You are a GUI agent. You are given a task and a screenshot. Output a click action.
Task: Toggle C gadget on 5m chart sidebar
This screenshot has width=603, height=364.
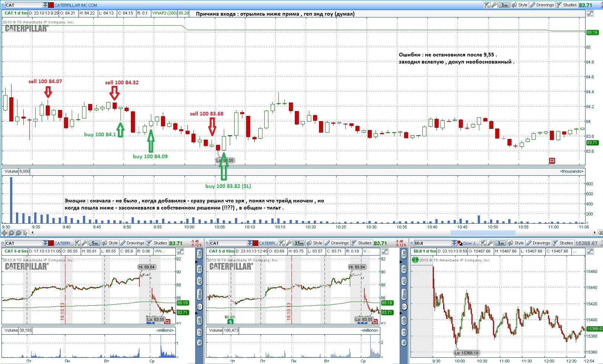(x=200, y=306)
